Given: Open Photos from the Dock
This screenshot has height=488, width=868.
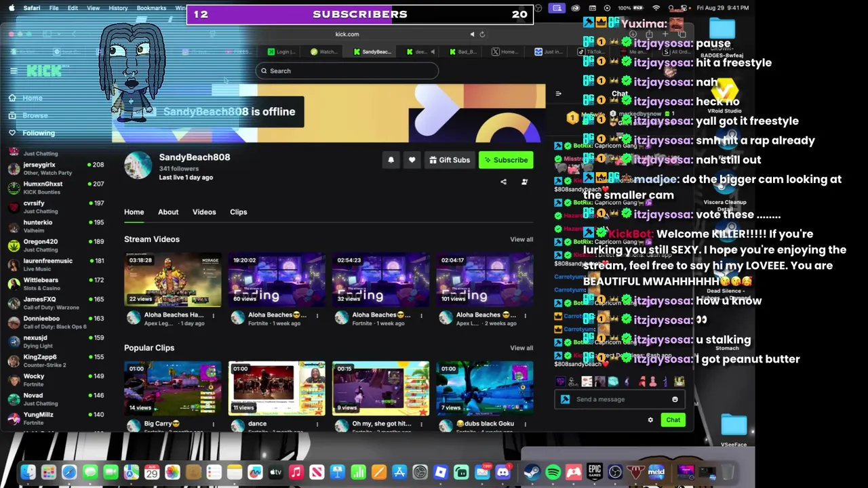Looking at the screenshot, I should 172,472.
